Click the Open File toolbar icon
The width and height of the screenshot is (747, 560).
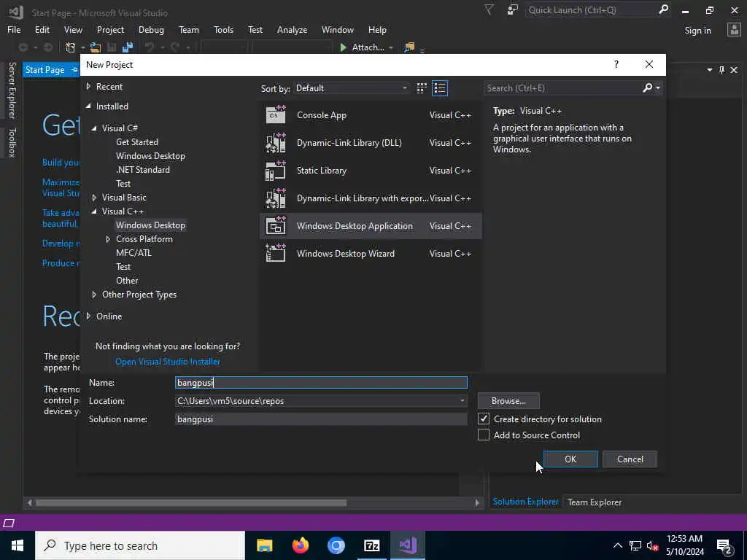coord(96,47)
